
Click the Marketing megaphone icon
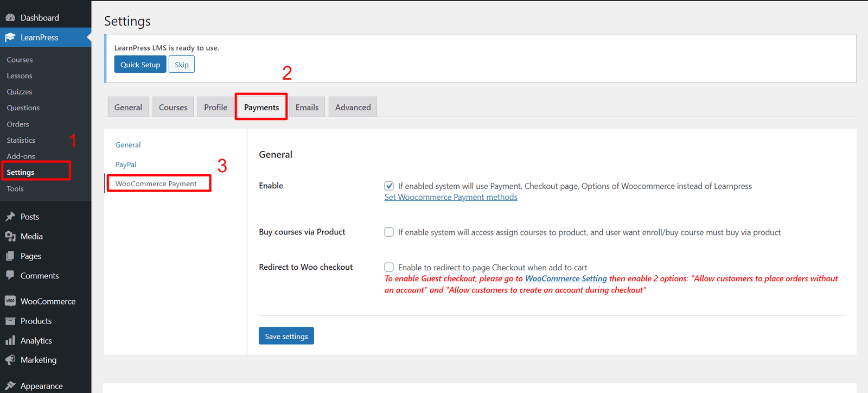[x=10, y=360]
